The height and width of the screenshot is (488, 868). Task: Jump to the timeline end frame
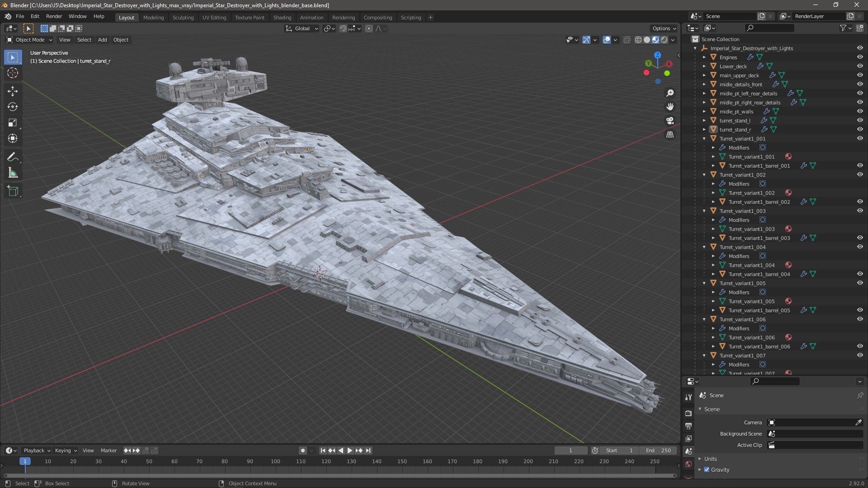point(368,450)
